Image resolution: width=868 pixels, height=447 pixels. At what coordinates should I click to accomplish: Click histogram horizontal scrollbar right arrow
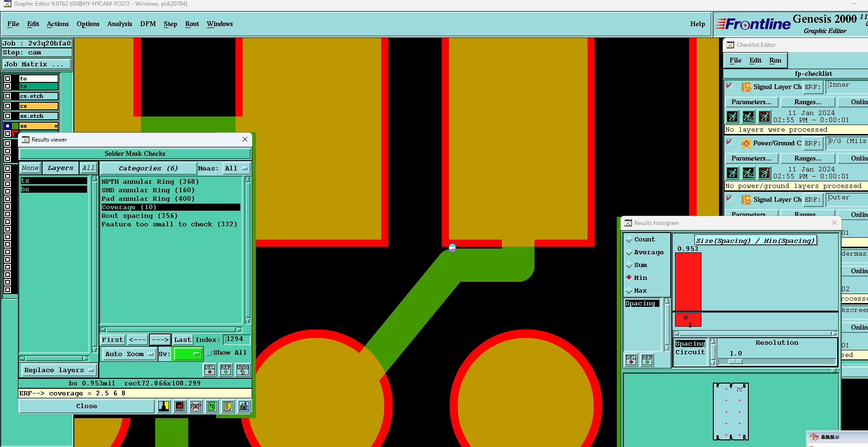coord(834,334)
